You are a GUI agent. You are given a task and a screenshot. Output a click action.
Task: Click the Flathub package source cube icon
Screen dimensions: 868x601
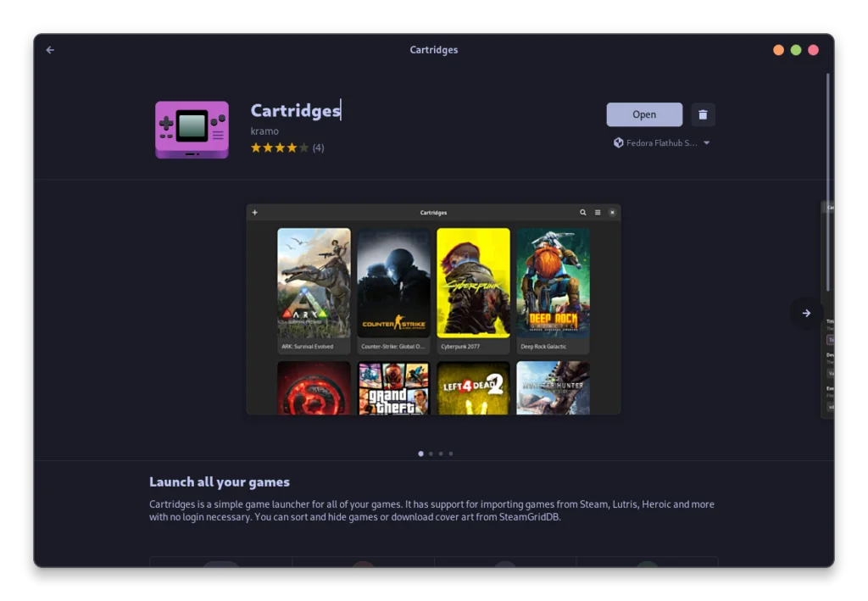coord(617,142)
